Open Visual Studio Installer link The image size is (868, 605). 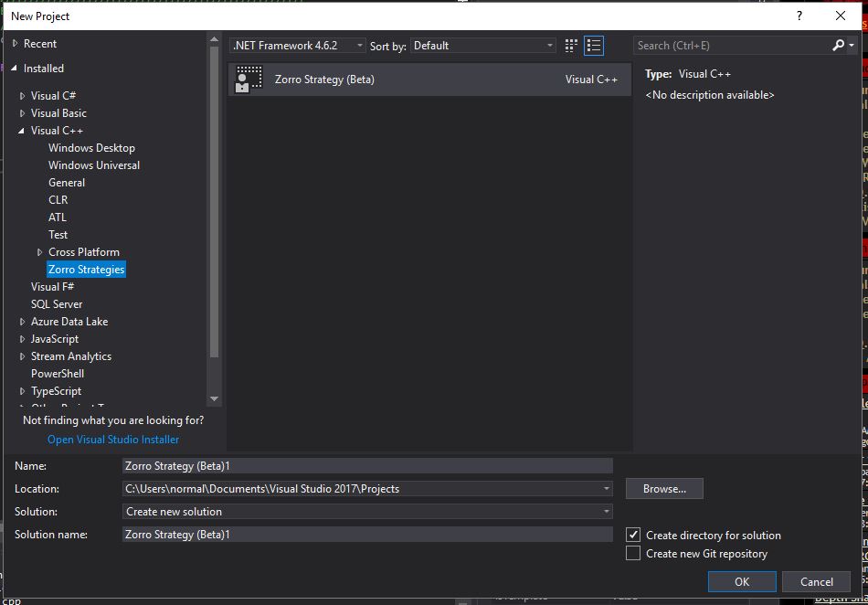click(x=113, y=440)
